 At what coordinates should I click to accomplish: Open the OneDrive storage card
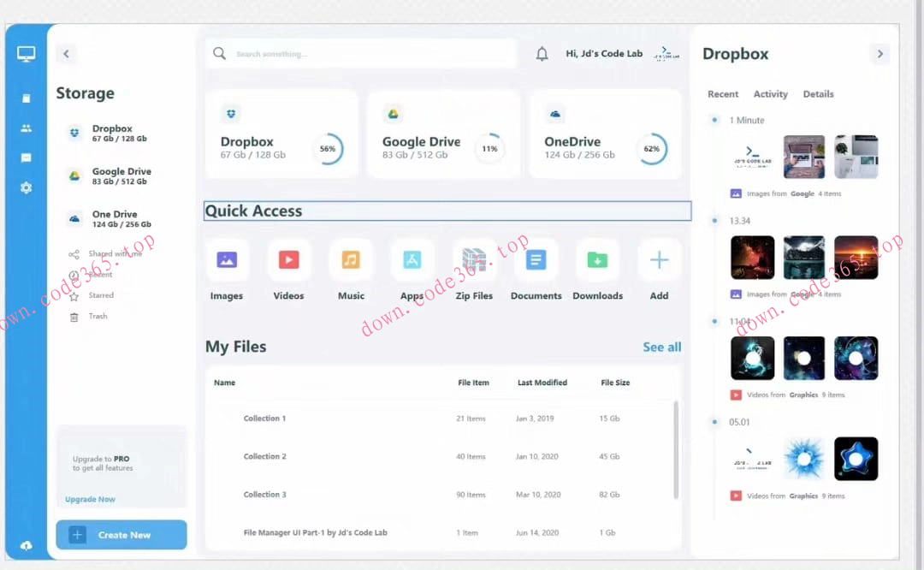click(605, 134)
